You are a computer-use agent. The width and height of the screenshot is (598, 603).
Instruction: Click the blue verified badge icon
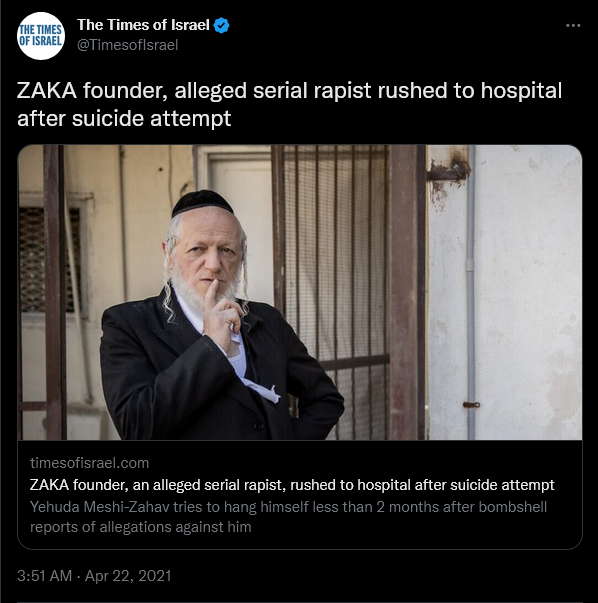click(x=222, y=25)
